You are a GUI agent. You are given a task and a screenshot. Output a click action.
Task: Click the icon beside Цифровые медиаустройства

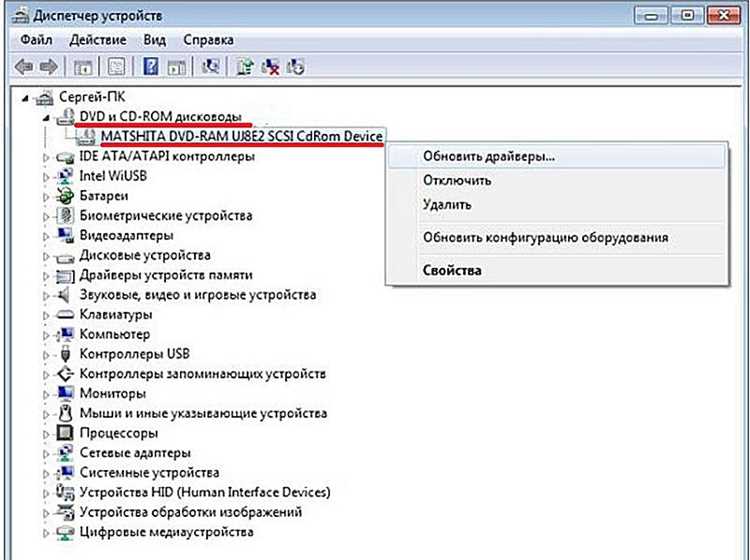coord(65,532)
